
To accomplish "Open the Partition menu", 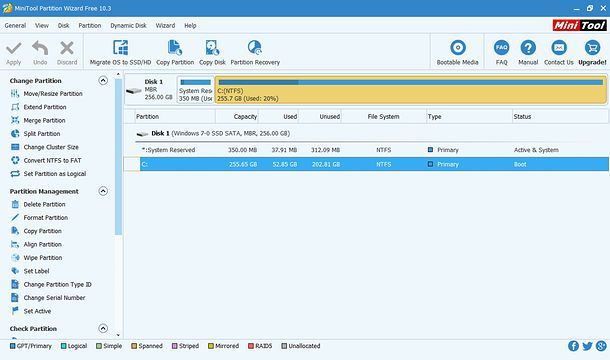I will pos(90,26).
